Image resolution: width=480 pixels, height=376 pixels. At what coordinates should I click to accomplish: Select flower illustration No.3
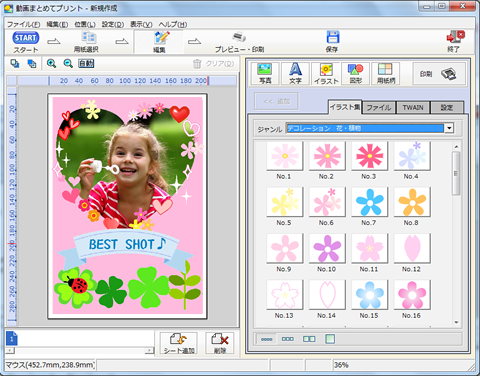369,156
